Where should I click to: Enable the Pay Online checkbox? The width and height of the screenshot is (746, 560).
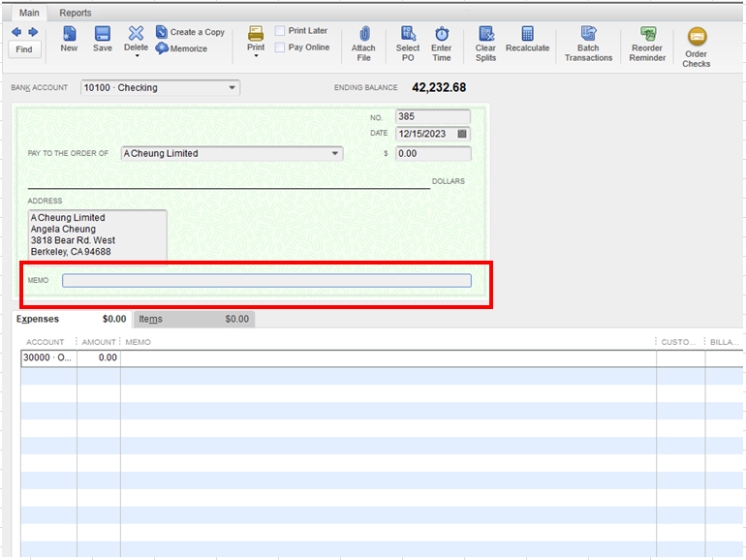pyautogui.click(x=280, y=47)
